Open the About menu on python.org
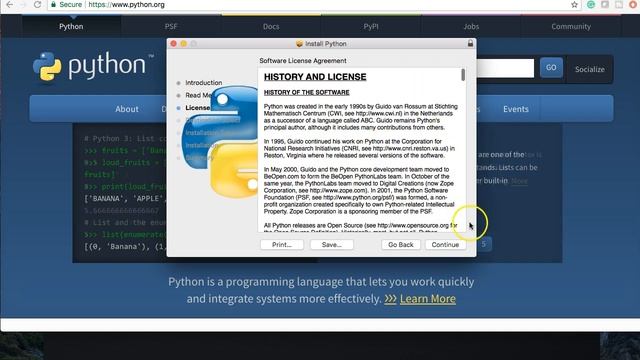The width and height of the screenshot is (640, 360). coord(127,109)
